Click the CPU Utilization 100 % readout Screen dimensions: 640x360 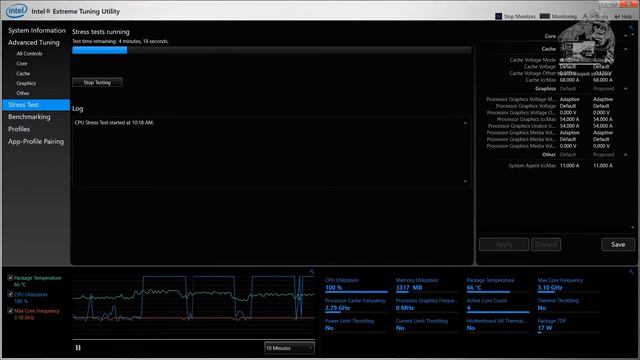356,284
